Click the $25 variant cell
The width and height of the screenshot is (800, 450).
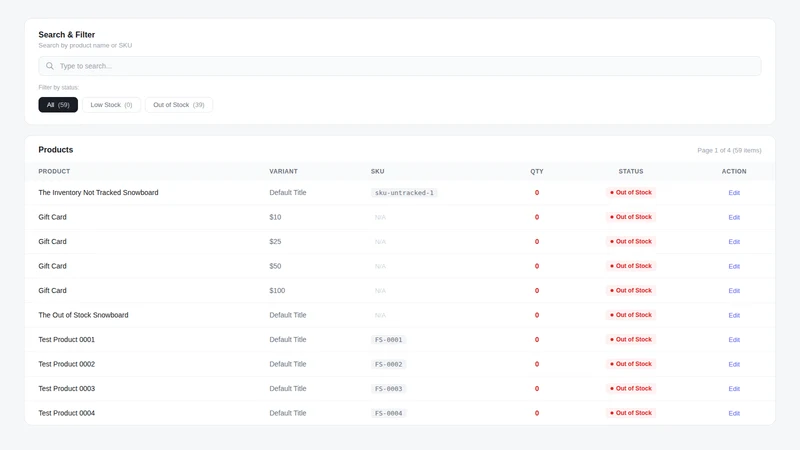[x=275, y=241]
